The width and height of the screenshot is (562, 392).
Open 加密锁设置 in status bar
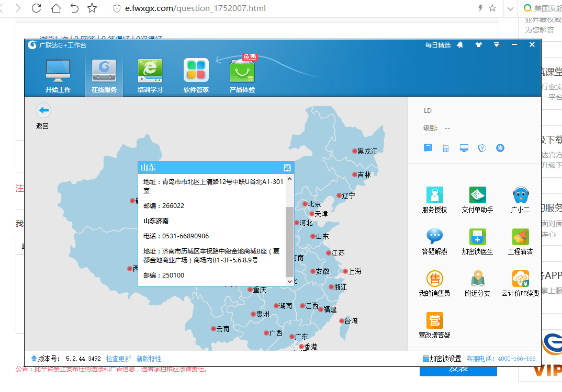coord(442,359)
